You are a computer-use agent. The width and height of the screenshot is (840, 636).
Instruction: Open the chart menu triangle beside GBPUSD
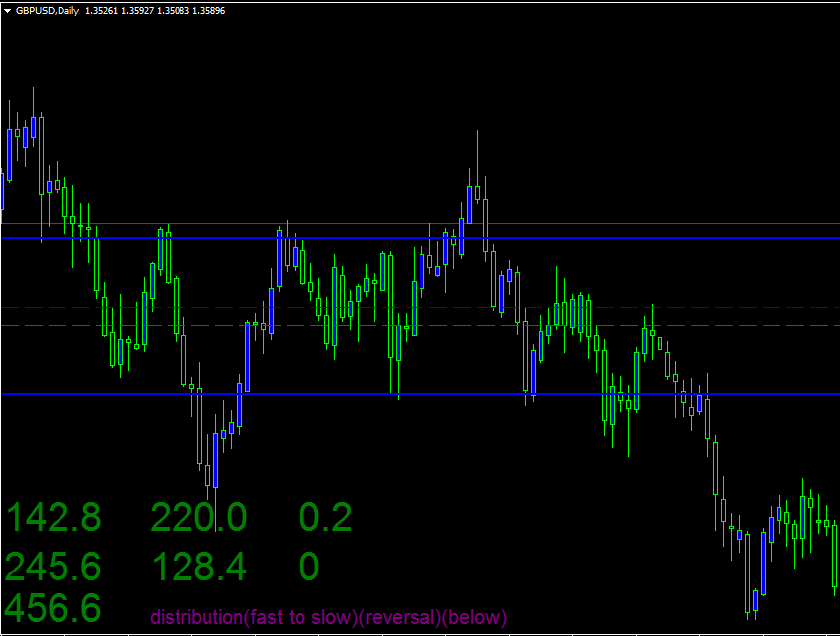[8, 11]
